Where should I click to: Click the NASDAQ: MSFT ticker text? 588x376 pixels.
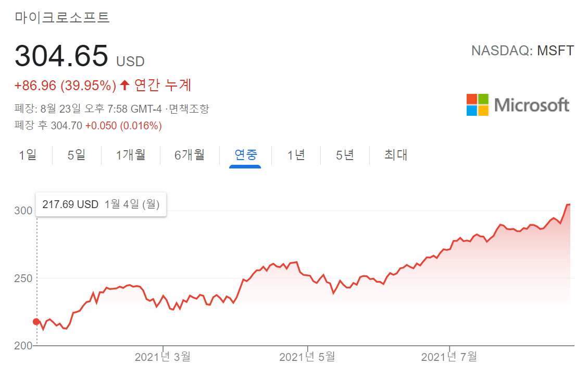click(x=522, y=51)
